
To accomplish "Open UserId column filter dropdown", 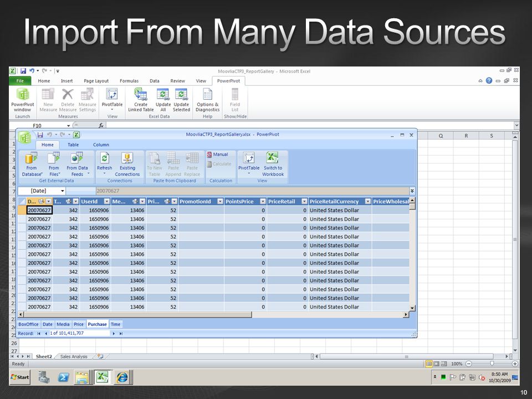I will point(107,201).
